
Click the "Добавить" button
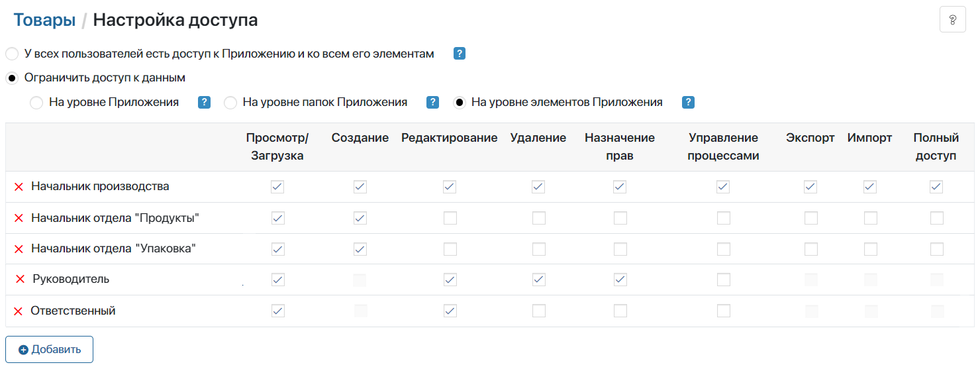coord(50,350)
